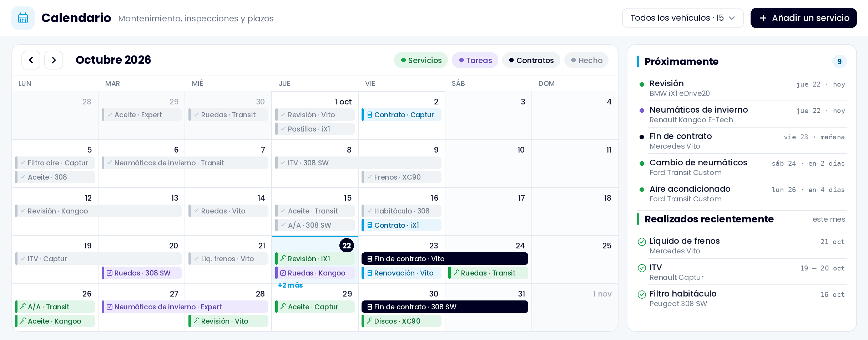Open done ITV · Captur event on day 19
The height and width of the screenshot is (340, 868).
(x=98, y=259)
